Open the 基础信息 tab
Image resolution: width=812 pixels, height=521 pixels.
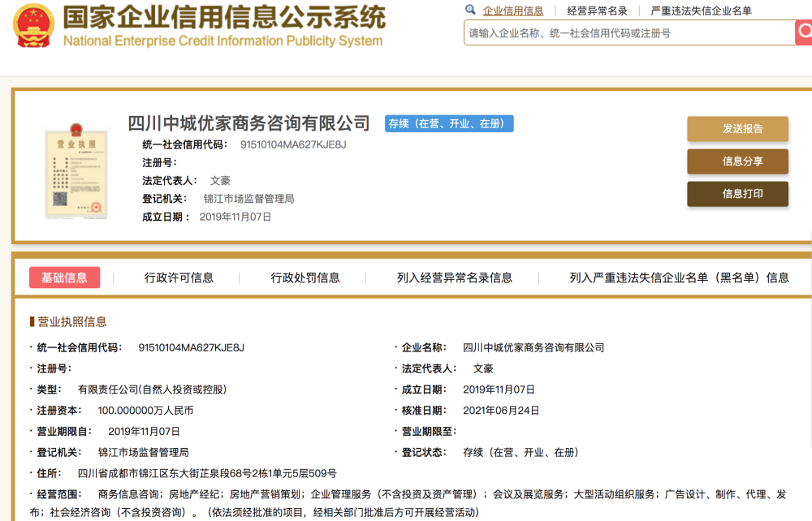click(x=65, y=278)
